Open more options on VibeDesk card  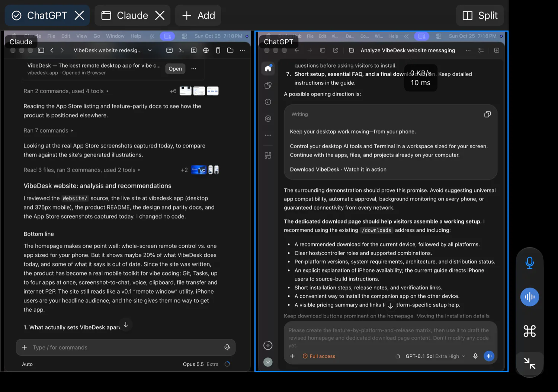tap(194, 69)
